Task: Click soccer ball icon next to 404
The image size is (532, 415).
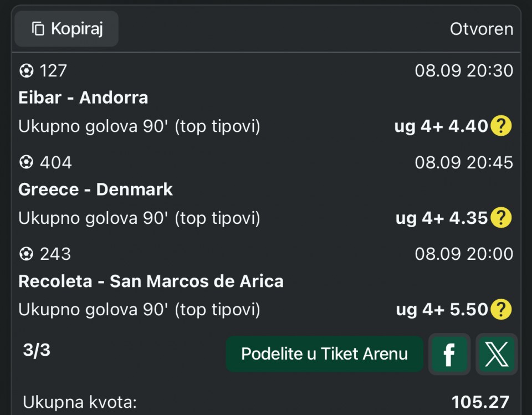Action: click(x=26, y=162)
